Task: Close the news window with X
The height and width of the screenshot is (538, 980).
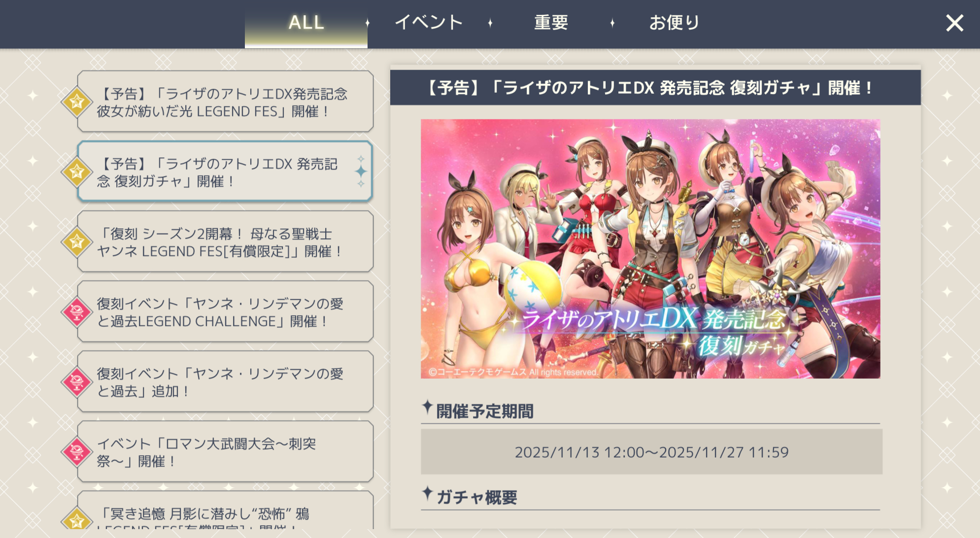Action: pos(954,23)
